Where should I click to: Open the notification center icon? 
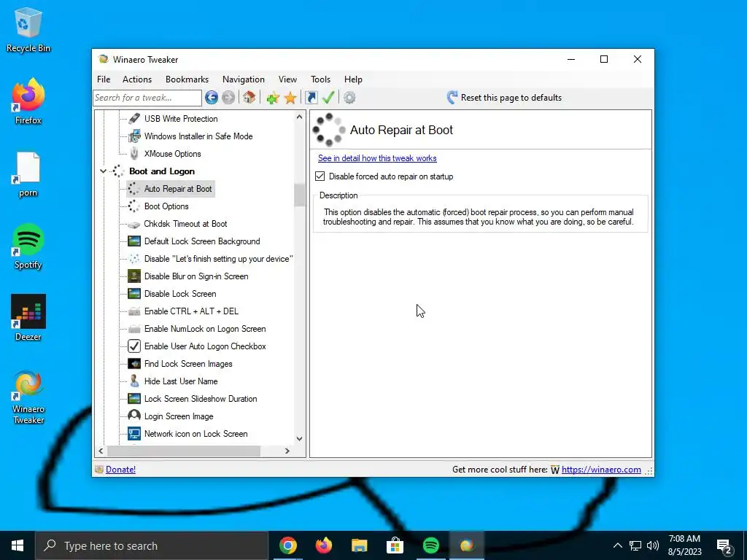click(724, 546)
